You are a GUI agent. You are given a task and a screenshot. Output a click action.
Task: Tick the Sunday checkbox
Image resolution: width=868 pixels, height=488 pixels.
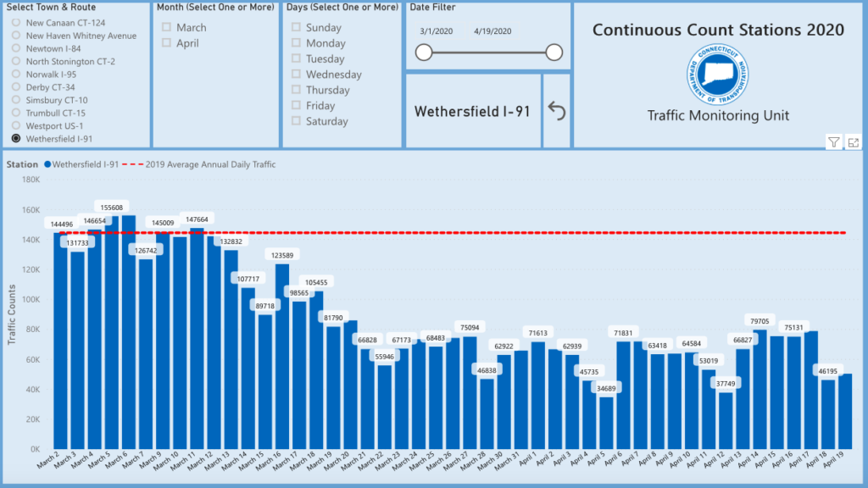coord(296,28)
